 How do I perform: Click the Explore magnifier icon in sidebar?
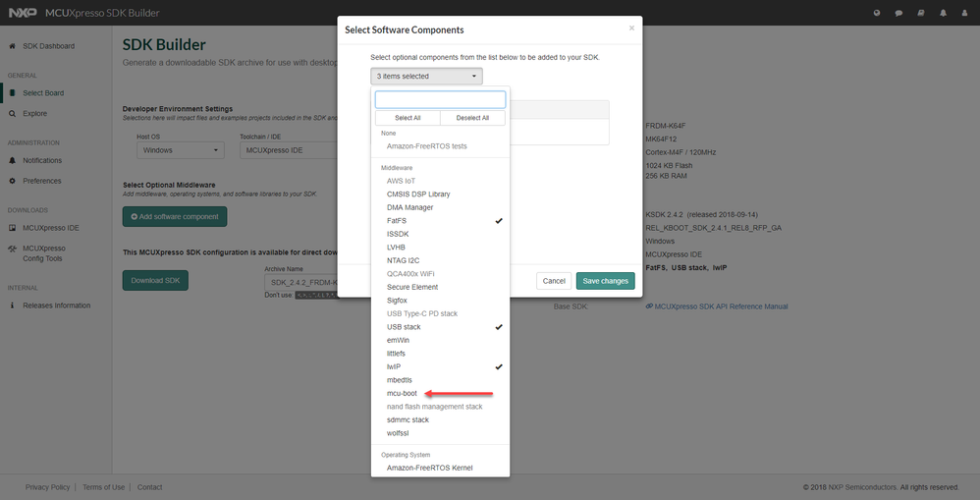(12, 114)
